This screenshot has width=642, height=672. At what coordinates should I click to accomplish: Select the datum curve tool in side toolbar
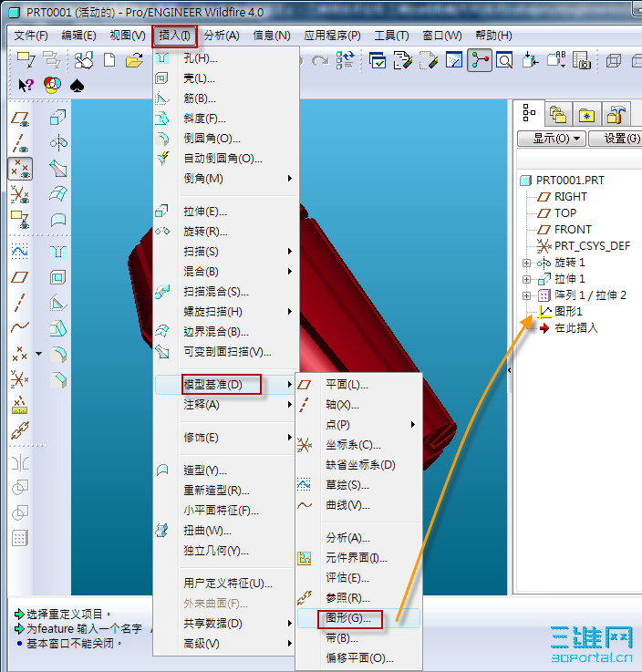point(20,328)
